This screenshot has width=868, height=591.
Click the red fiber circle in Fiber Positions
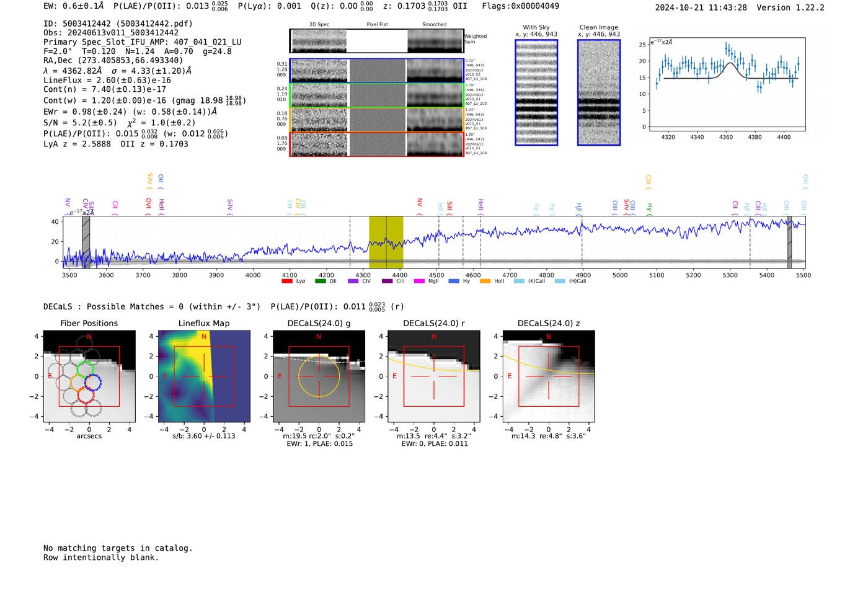[x=86, y=394]
